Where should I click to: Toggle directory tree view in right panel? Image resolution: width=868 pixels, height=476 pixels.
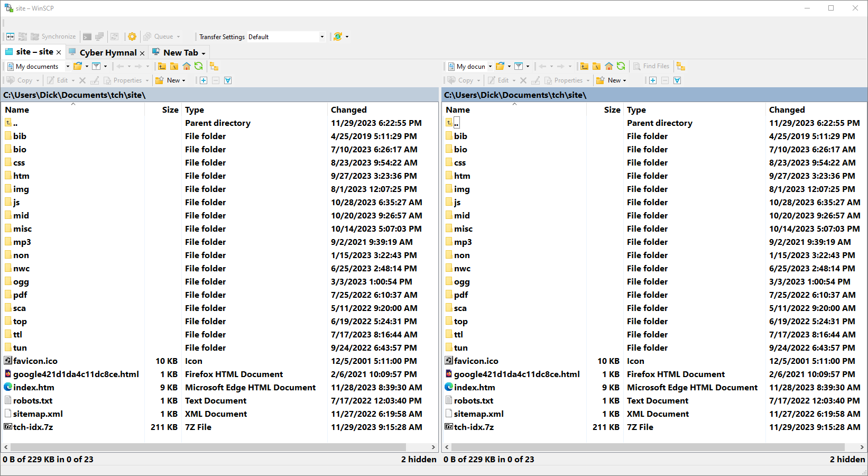[x=681, y=66]
